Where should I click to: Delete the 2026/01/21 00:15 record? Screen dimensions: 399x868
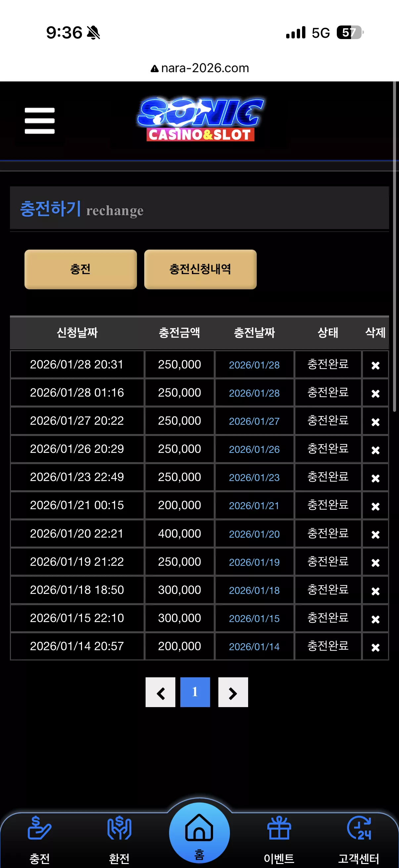tap(376, 506)
